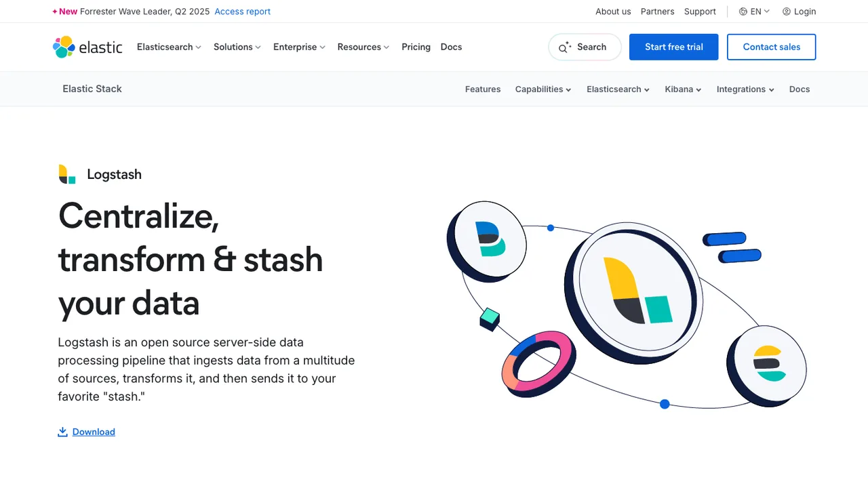This screenshot has width=868, height=488.
Task: Expand the Solutions dropdown menu
Action: (x=237, y=47)
